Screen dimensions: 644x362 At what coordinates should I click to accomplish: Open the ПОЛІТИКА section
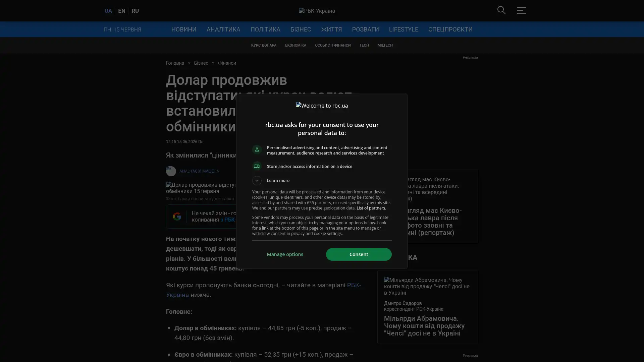pos(265,29)
